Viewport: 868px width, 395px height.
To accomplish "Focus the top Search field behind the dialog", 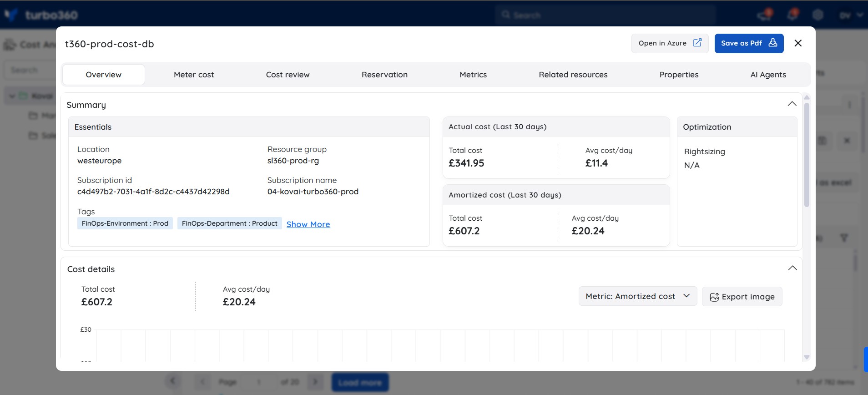I will [x=605, y=15].
